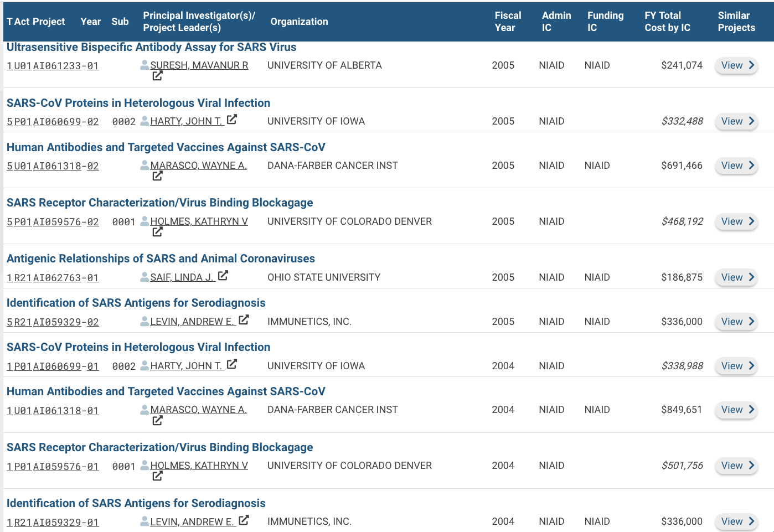774x532 pixels.
Task: Open Ultrasensitive Bispecific Antibody Assay project title
Action: tap(151, 48)
